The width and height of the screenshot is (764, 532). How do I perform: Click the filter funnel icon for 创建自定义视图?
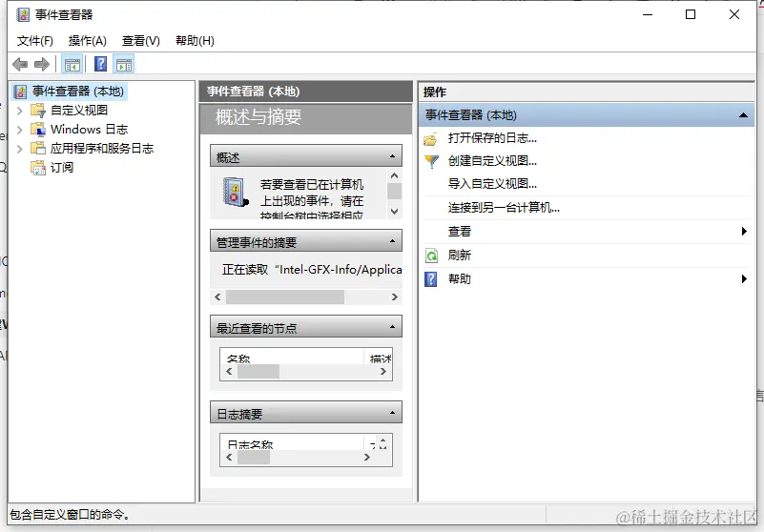coord(432,161)
